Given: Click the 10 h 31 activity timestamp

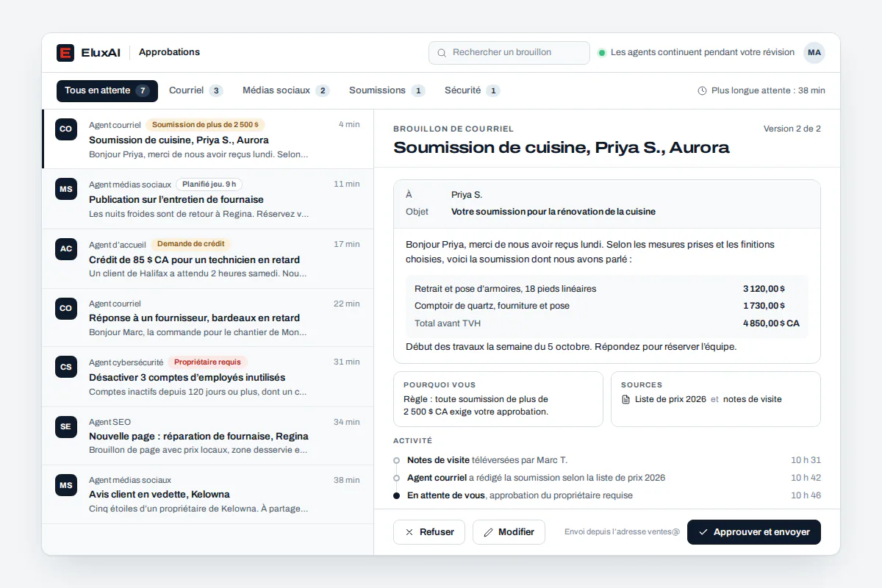Looking at the screenshot, I should [806, 460].
